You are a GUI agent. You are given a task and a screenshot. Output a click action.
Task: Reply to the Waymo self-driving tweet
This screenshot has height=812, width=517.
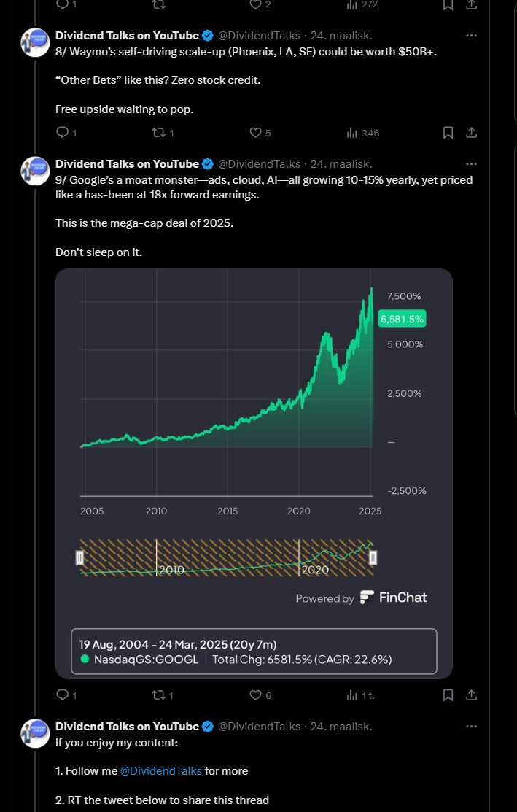(66, 133)
